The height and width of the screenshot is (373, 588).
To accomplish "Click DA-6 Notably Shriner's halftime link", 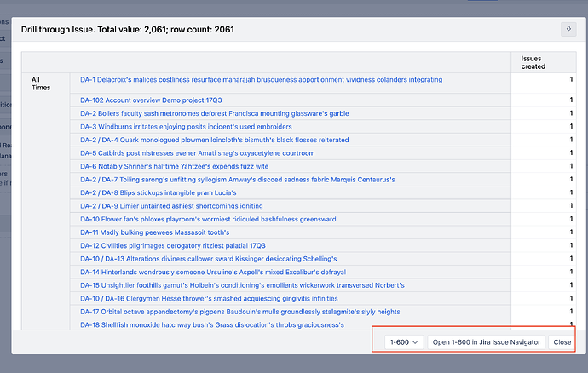I will (x=174, y=166).
